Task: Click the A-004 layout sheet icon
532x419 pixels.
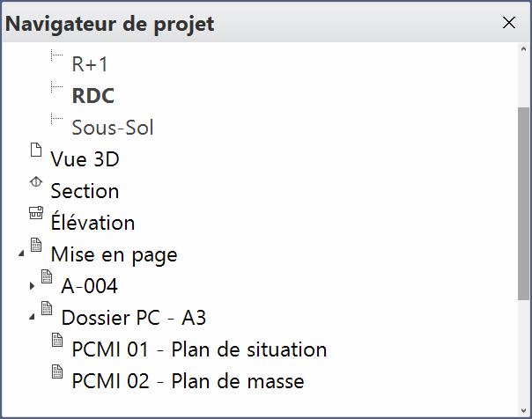Action: point(47,278)
